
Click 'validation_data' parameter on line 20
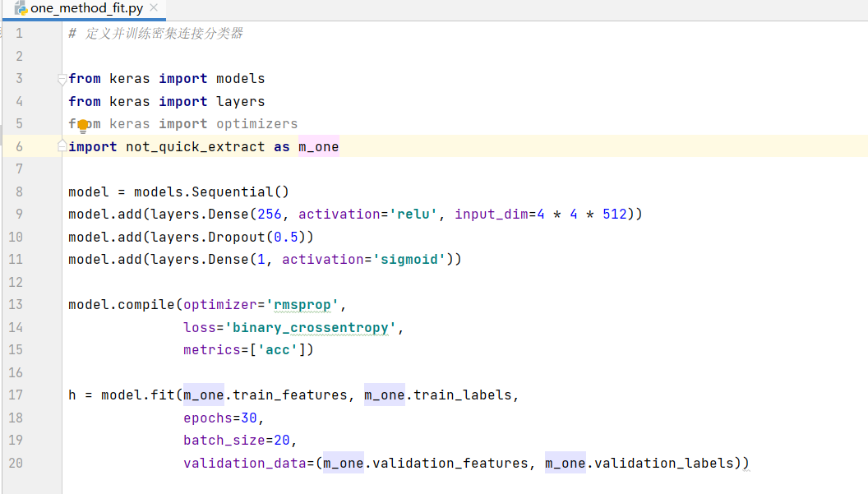(x=245, y=464)
